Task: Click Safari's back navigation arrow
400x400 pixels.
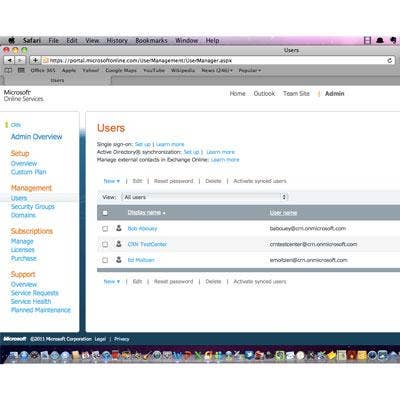Action: tap(9, 60)
